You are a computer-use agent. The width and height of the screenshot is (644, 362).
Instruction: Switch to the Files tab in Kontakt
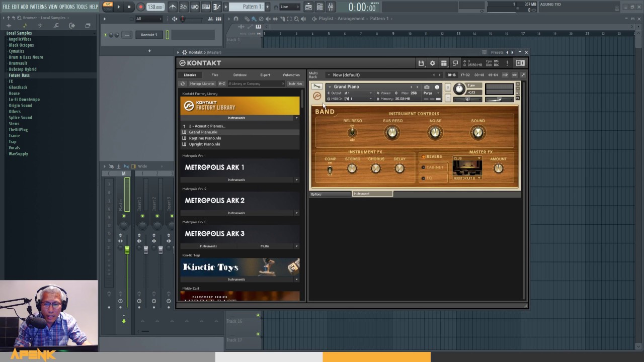[x=215, y=75]
